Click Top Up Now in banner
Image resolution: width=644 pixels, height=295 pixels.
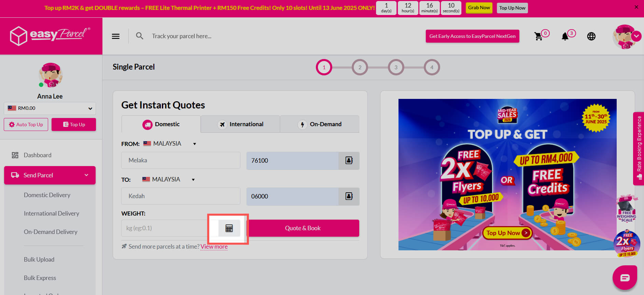(512, 8)
